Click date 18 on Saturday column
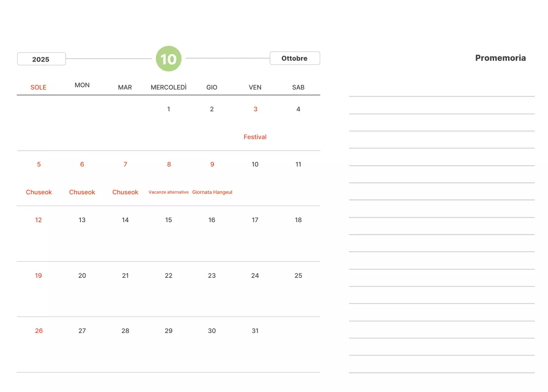This screenshot has height=392, width=548. 298,220
